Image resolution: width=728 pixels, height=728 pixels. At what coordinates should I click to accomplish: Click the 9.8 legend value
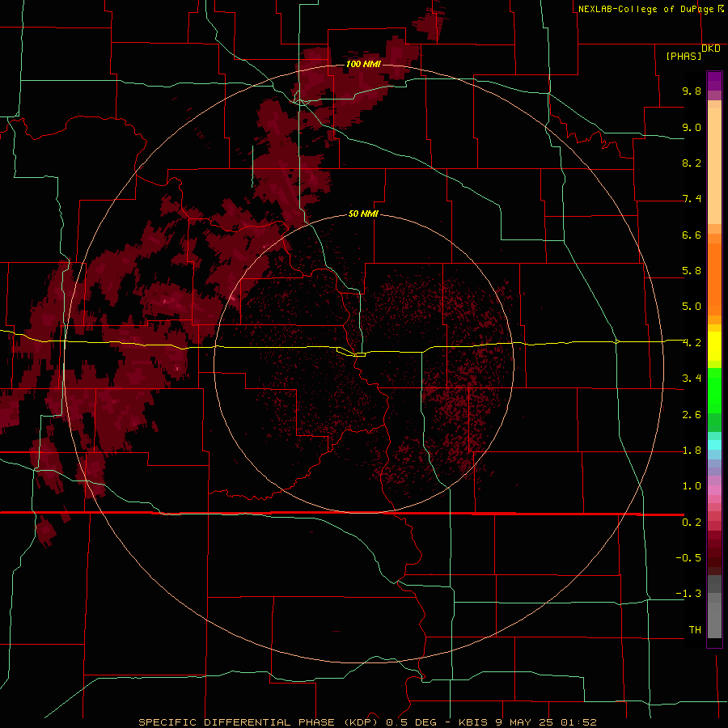click(x=692, y=91)
